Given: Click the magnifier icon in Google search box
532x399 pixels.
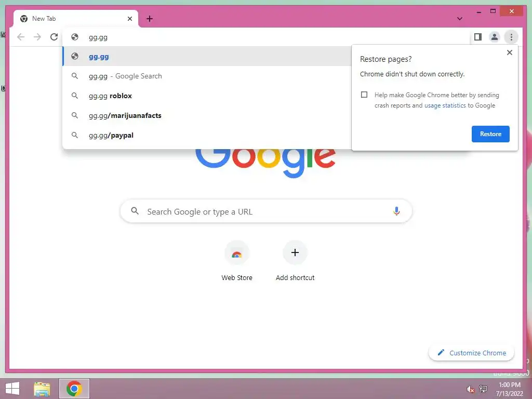Looking at the screenshot, I should (x=135, y=211).
